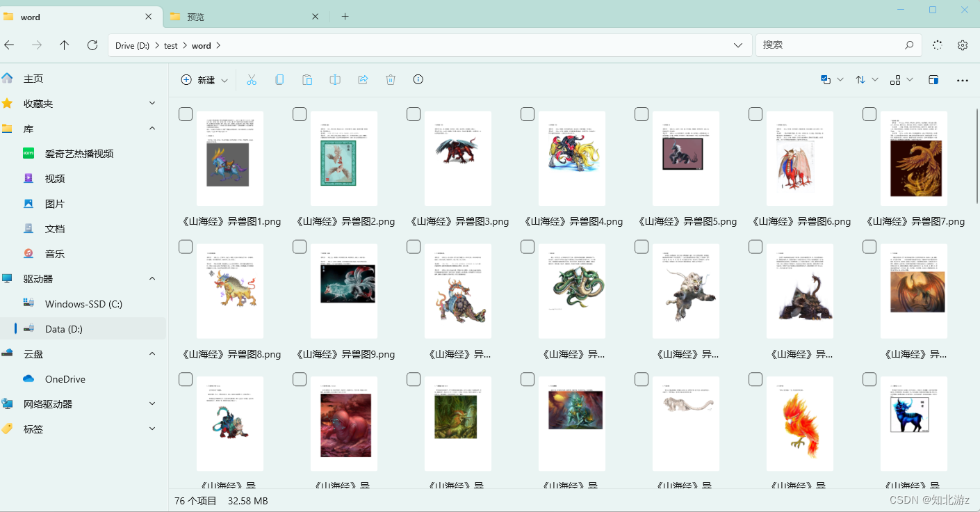Check the box for 《山海经》异兽图6.png
This screenshot has height=512, width=980.
(756, 114)
